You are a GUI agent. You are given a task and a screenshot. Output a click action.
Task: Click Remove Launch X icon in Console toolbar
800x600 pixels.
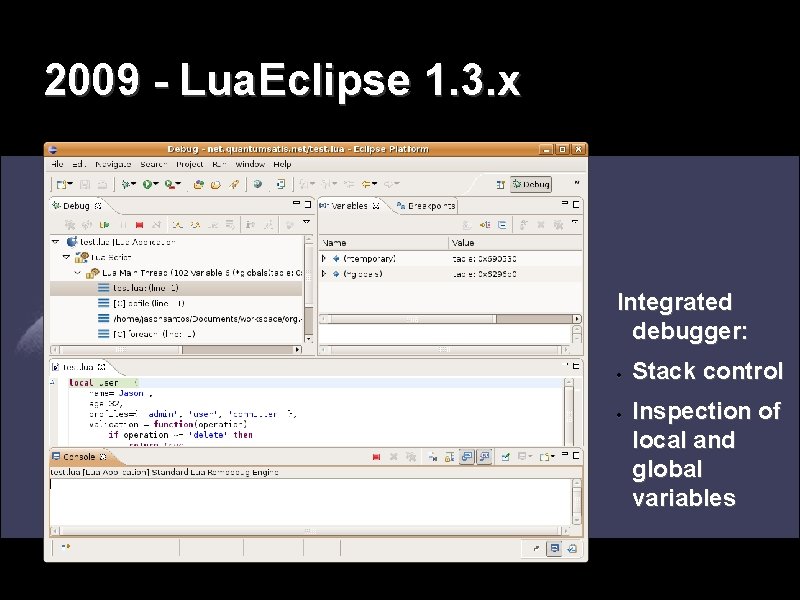coord(393,457)
